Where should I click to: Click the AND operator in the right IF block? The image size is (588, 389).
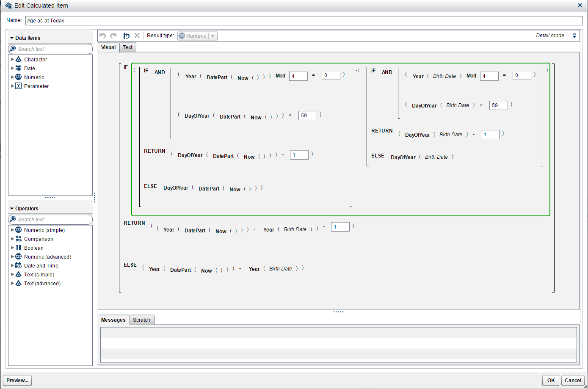point(387,72)
